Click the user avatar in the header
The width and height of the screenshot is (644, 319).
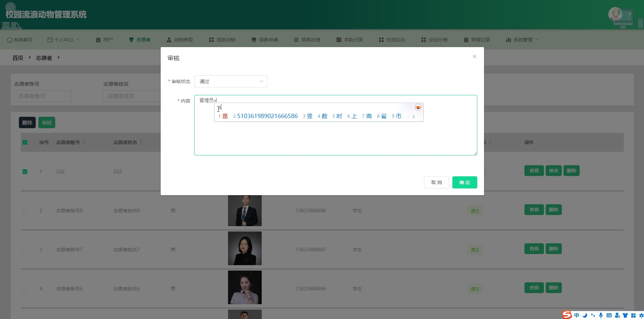coord(615,14)
